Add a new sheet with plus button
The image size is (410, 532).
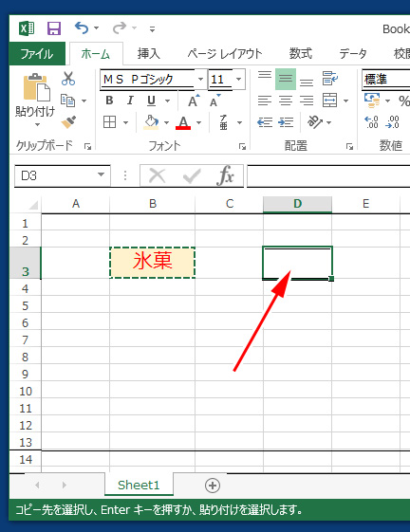[x=213, y=486]
